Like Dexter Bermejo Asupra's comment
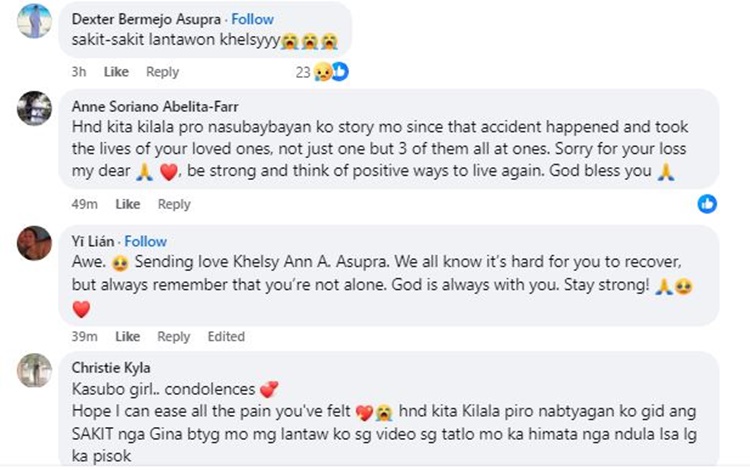Screen dimensions: 750x470 [116, 72]
